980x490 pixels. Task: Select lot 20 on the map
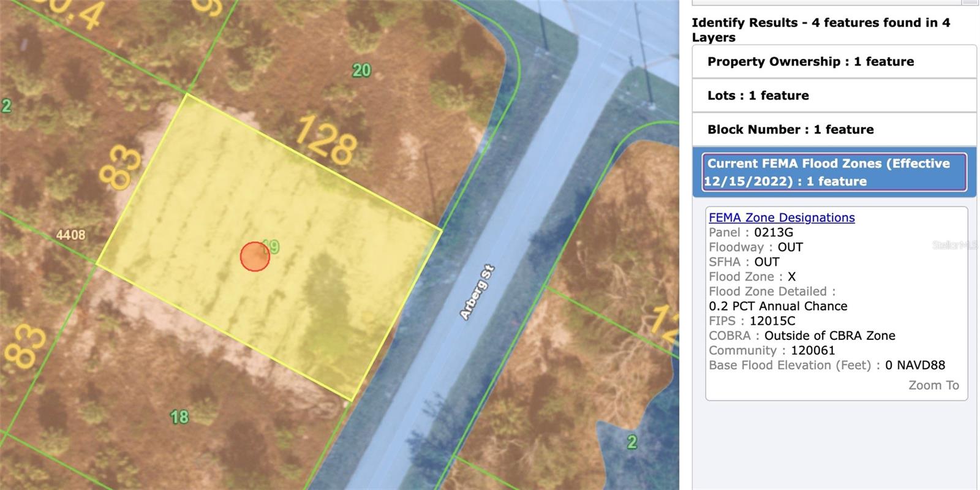pyautogui.click(x=361, y=70)
